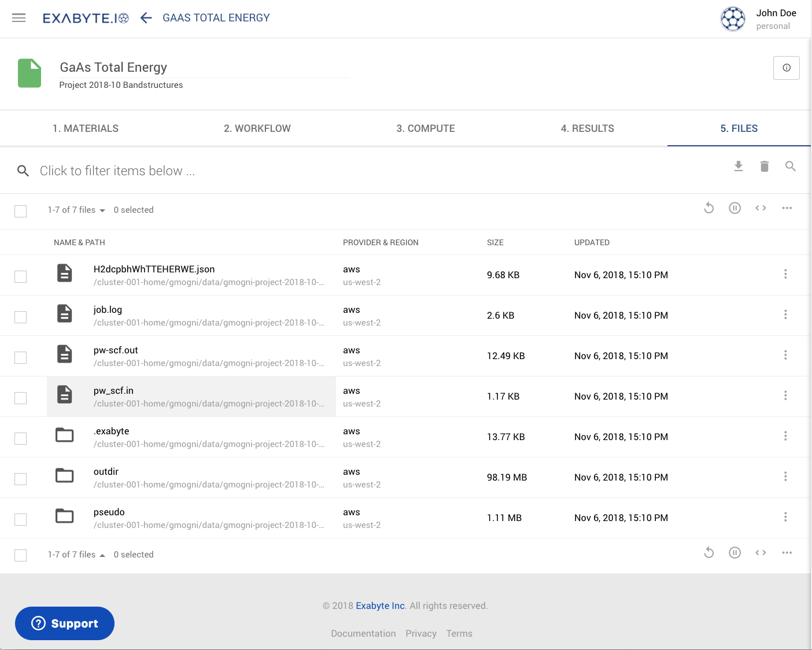This screenshot has height=650, width=812.
Task: Open more options via the ellipsis icon
Action: 787,208
